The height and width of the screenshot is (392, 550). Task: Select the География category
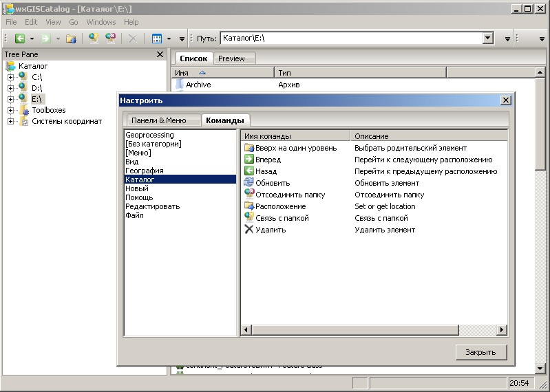point(145,171)
